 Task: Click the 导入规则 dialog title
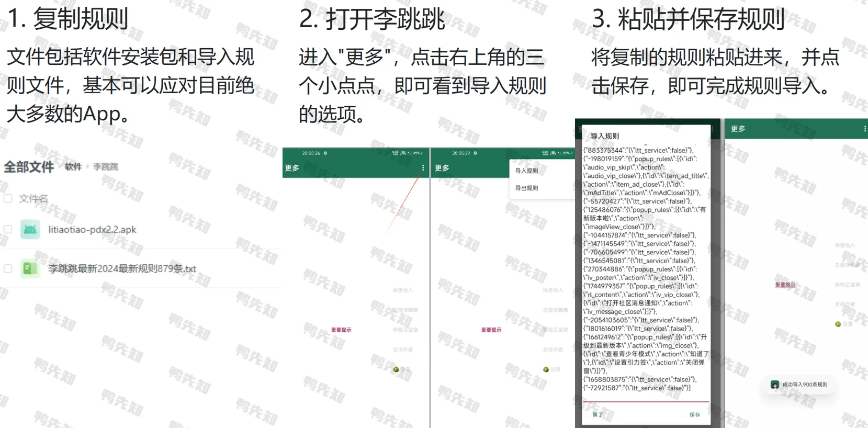coord(605,136)
